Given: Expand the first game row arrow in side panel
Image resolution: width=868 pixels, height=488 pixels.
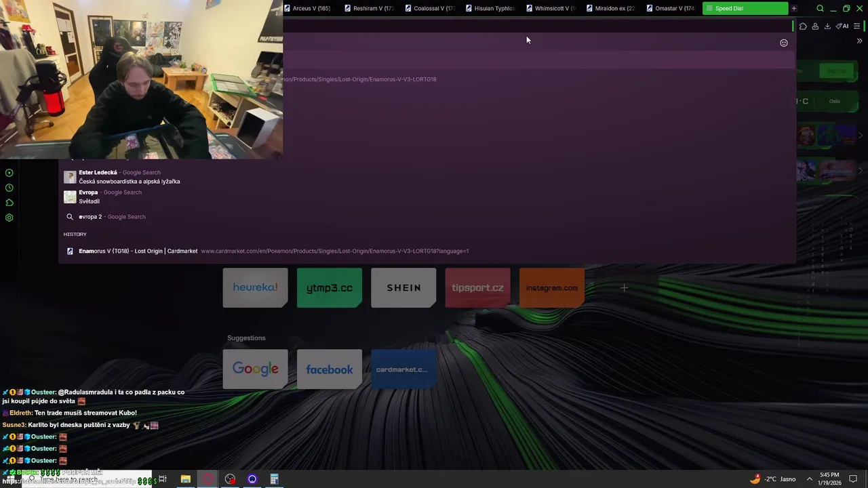Looking at the screenshot, I should tap(861, 136).
